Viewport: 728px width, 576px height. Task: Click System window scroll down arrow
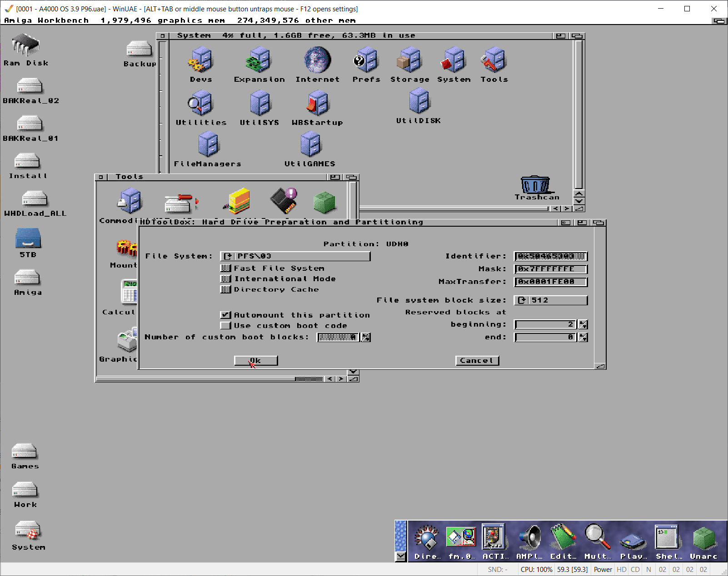point(579,201)
